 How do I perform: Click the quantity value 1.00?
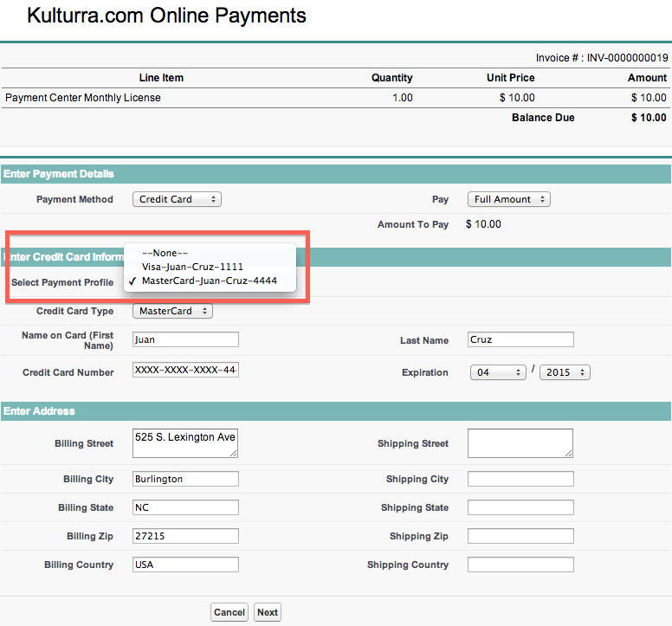[x=403, y=98]
